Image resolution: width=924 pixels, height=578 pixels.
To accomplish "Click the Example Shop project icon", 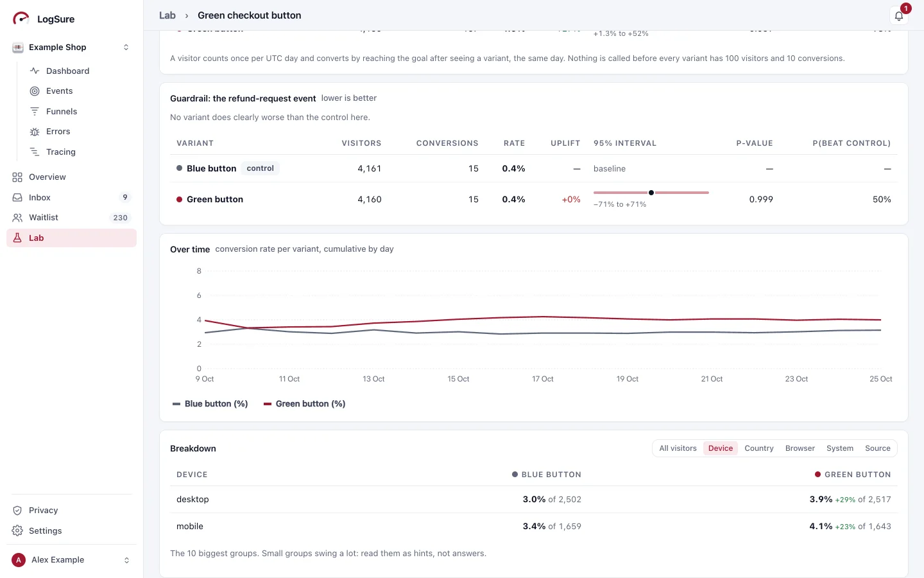I will 18,48.
